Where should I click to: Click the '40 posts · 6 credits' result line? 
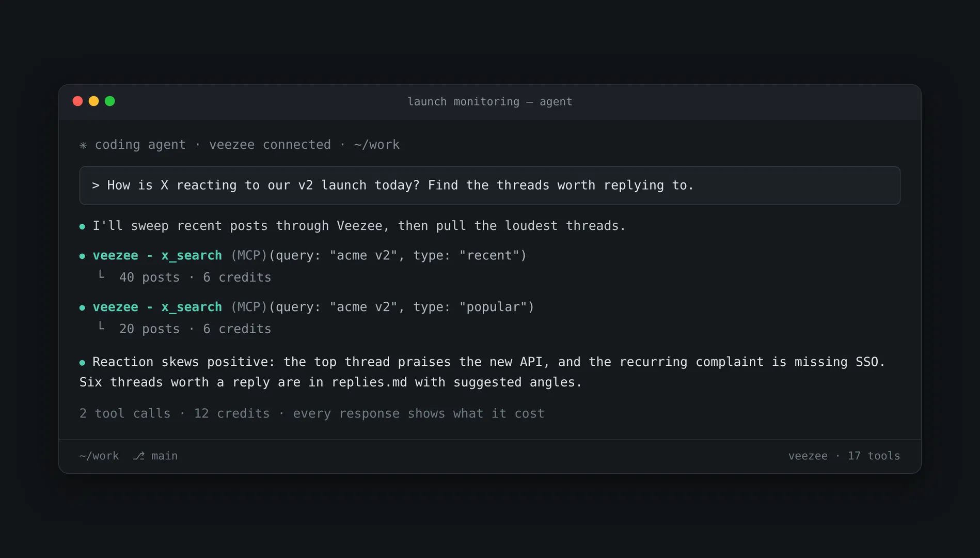195,277
